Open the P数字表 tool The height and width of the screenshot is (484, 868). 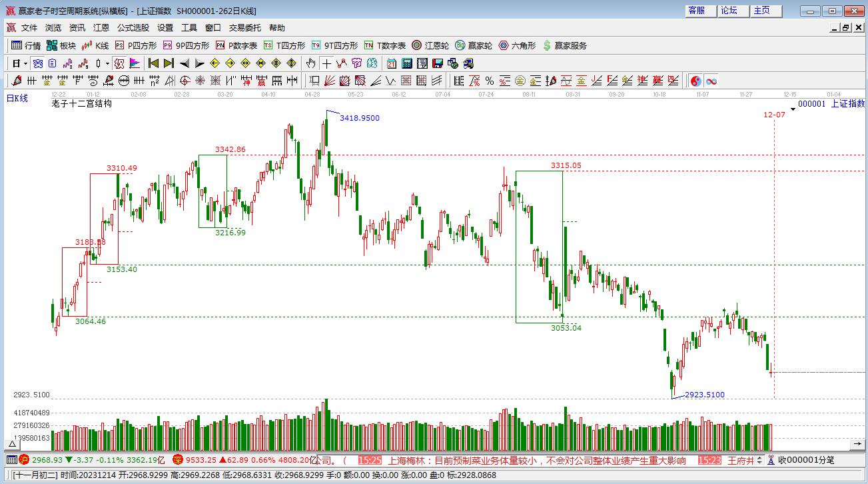[x=236, y=45]
